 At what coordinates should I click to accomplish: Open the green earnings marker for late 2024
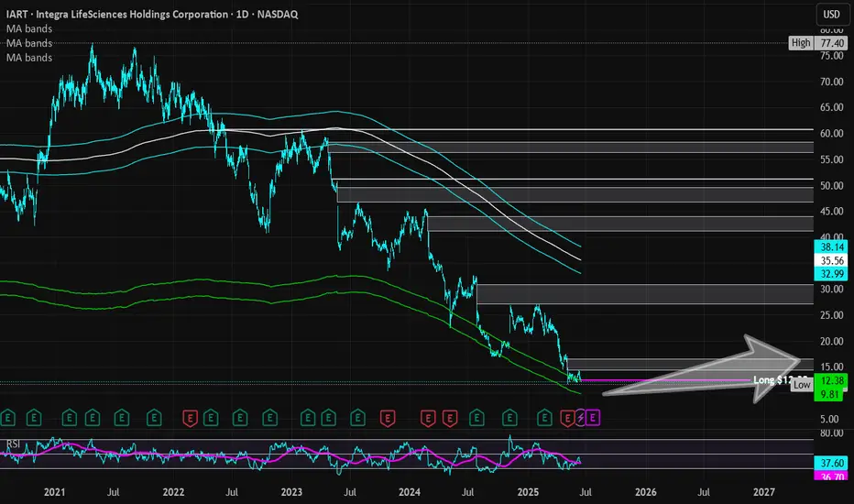(509, 418)
